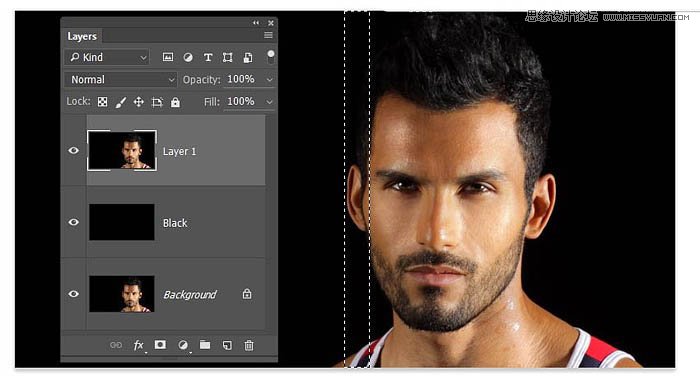The height and width of the screenshot is (380, 700).
Task: Open the fx layer style menu
Action: pyautogui.click(x=139, y=345)
